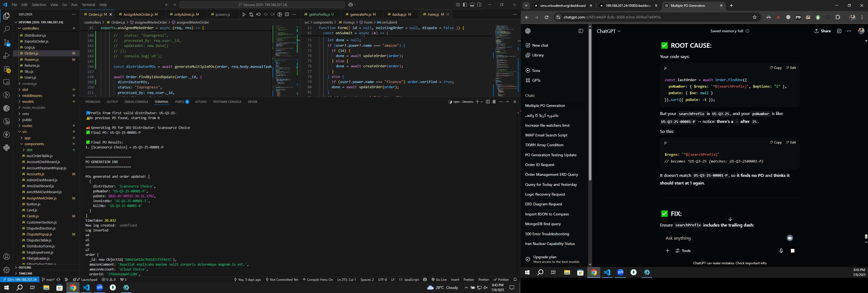Open the Search view in VS Code activity bar
This screenshot has width=868, height=293.
tap(7, 29)
